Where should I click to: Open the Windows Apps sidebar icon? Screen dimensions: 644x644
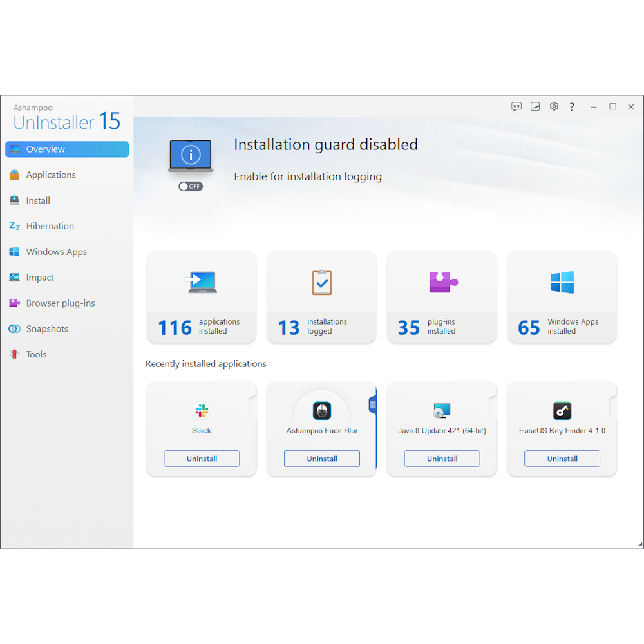click(x=14, y=252)
